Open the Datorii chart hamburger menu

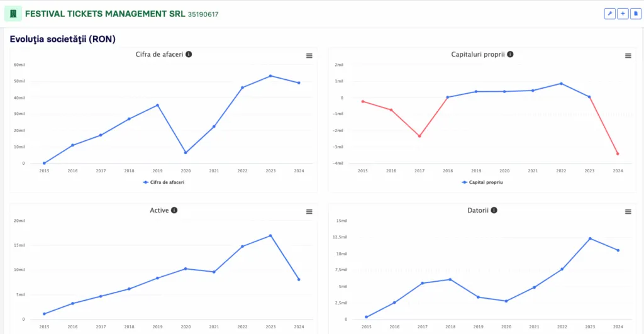[628, 212]
